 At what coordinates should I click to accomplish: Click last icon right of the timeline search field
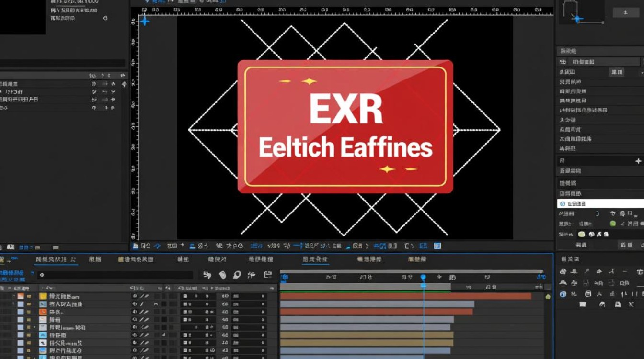pyautogui.click(x=267, y=275)
